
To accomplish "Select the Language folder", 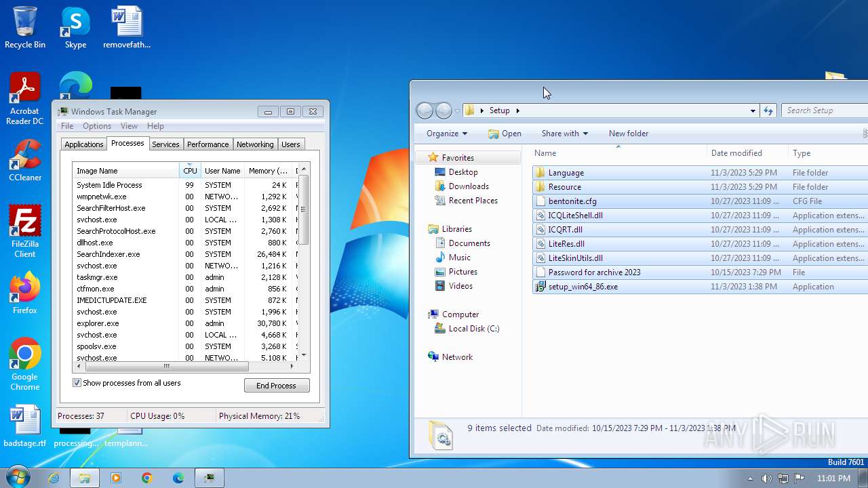I will [x=700, y=173].
